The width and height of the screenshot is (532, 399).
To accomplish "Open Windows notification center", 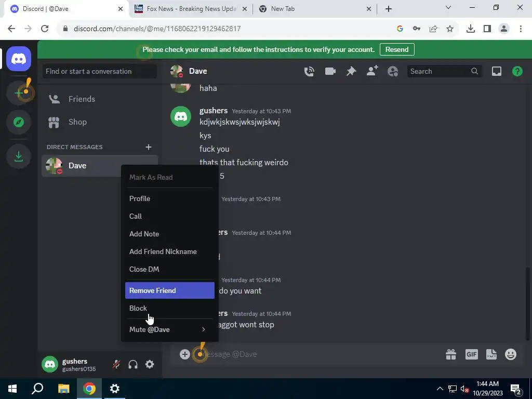I will [515, 389].
